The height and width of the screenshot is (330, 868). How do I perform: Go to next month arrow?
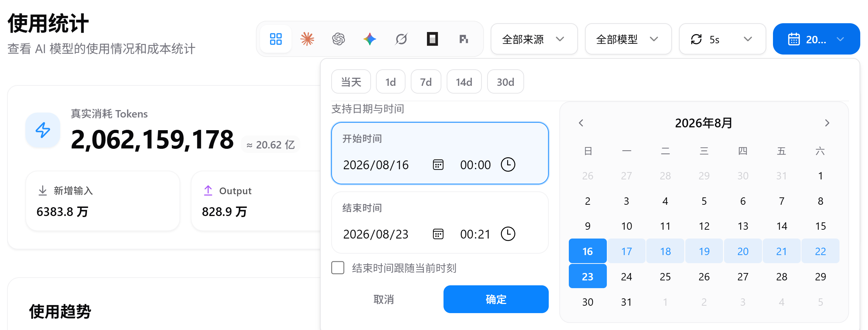[x=827, y=123]
